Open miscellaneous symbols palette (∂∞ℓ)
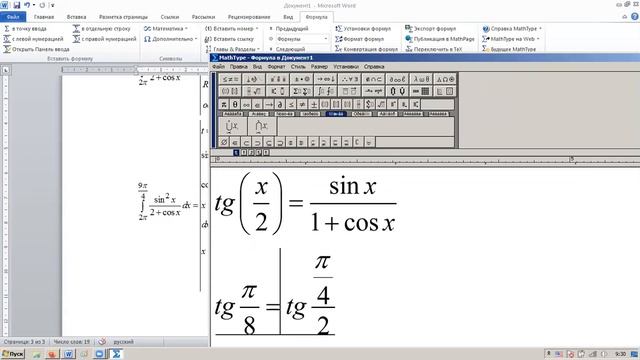Viewport: 640px width, 360px height. click(x=397, y=79)
